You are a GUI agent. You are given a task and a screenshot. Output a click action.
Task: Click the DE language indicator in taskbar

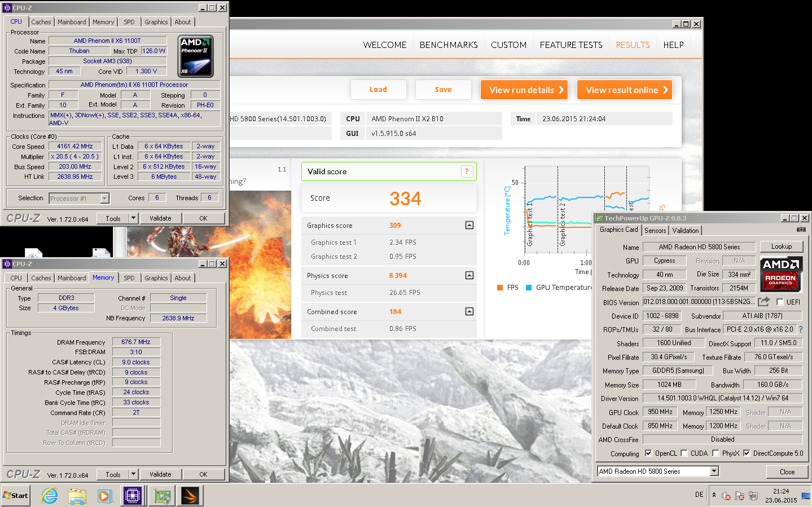tap(699, 495)
